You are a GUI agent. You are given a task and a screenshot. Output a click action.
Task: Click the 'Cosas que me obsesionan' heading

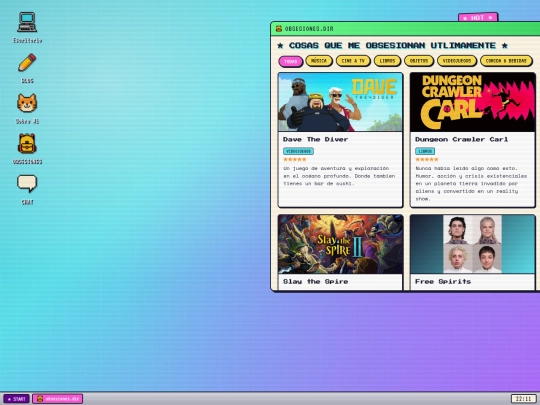[x=392, y=45]
